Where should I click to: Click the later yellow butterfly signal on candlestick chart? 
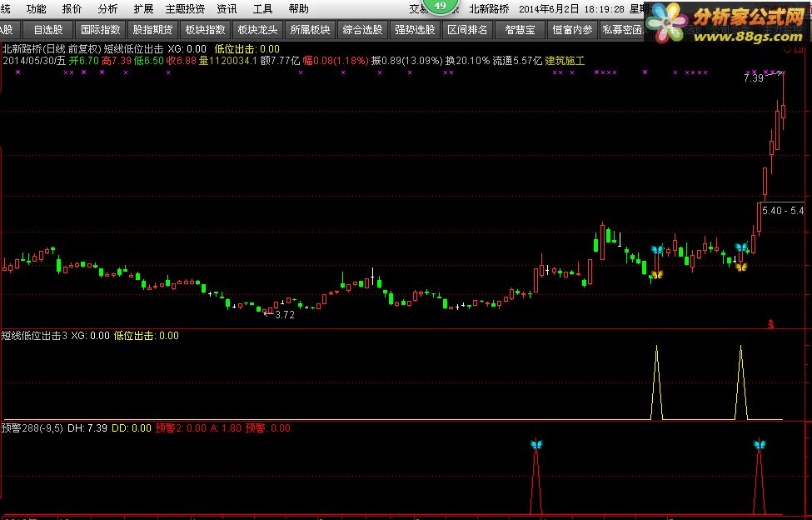coord(741,267)
